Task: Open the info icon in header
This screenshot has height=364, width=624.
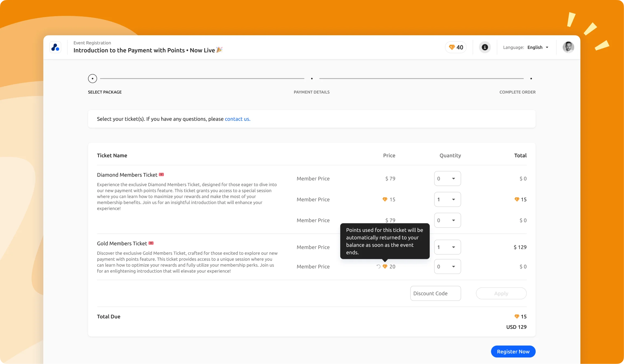Action: [485, 47]
